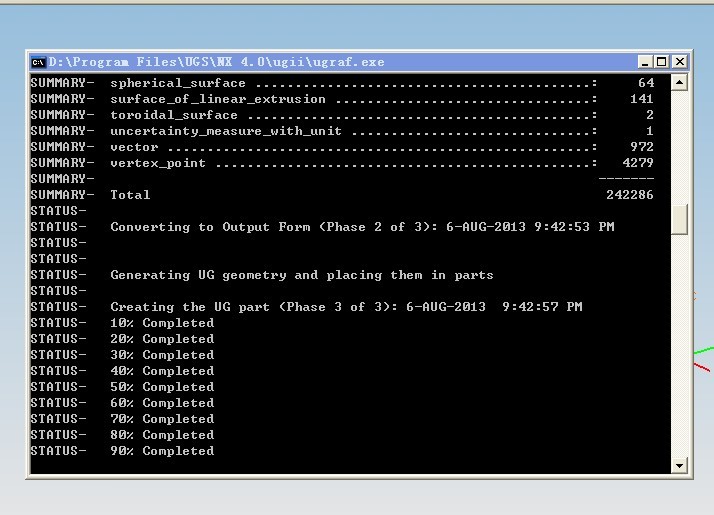Click the 90% Completed status line

[x=162, y=451]
